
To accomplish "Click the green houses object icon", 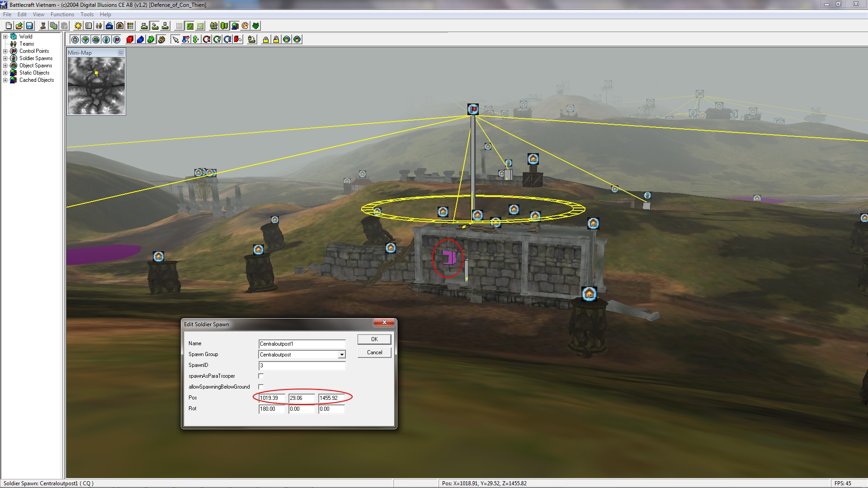I will [151, 40].
